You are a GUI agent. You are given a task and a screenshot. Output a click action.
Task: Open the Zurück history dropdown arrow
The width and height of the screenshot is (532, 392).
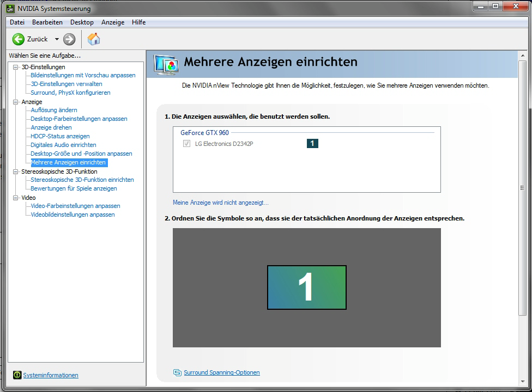(57, 39)
